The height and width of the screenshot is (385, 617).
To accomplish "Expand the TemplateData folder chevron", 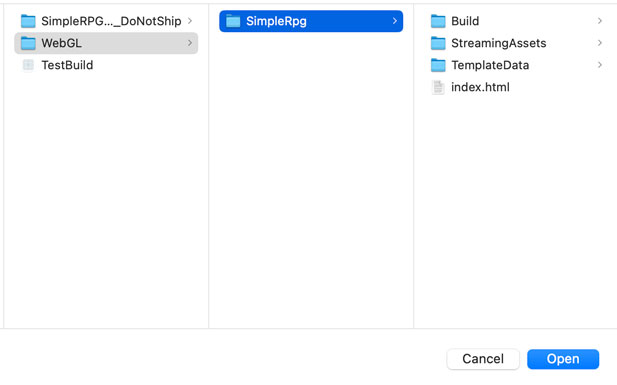I will click(600, 65).
